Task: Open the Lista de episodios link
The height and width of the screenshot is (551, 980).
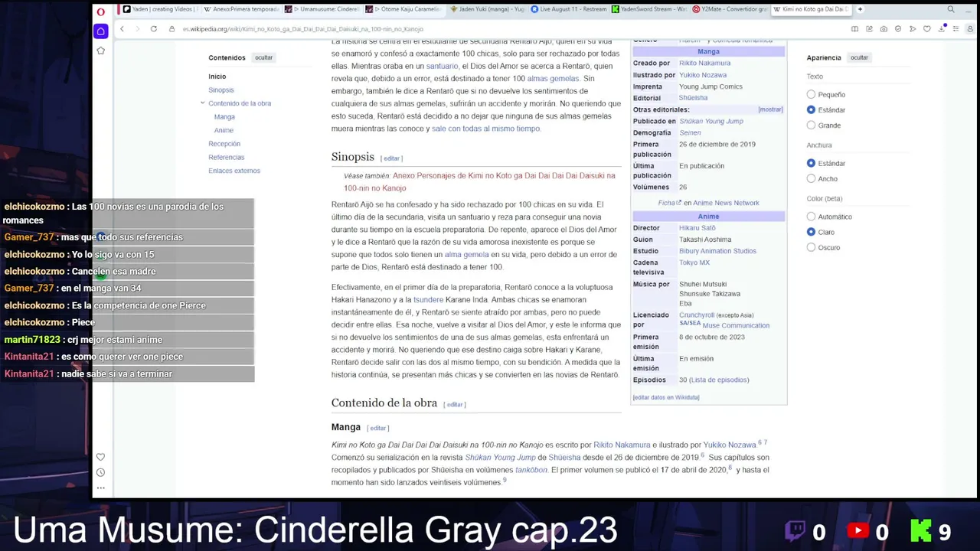Action: 719,380
